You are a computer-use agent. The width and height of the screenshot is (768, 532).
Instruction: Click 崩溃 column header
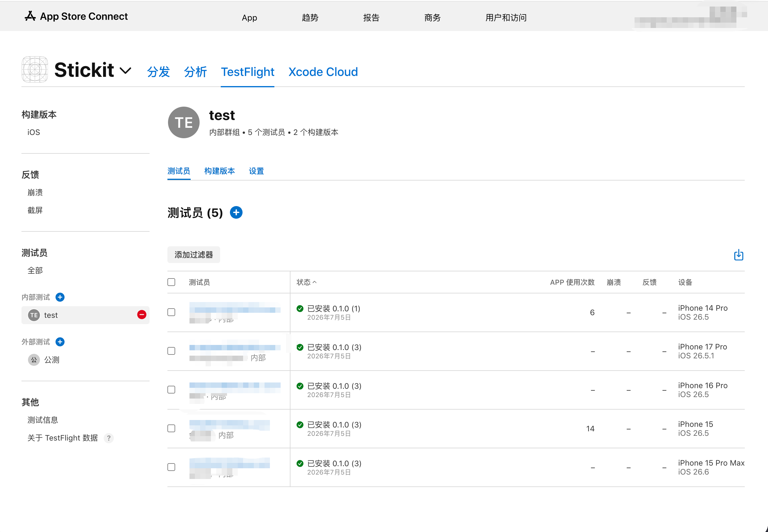(614, 282)
